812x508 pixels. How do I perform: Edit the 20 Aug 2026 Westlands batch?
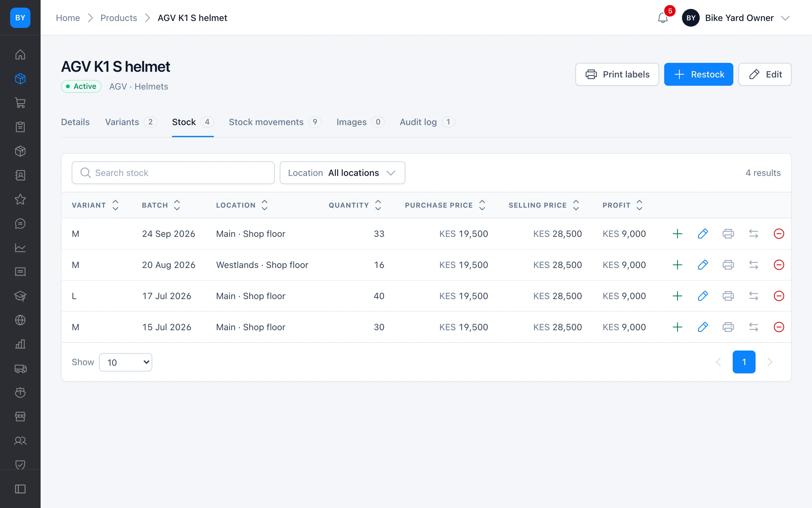click(x=703, y=265)
